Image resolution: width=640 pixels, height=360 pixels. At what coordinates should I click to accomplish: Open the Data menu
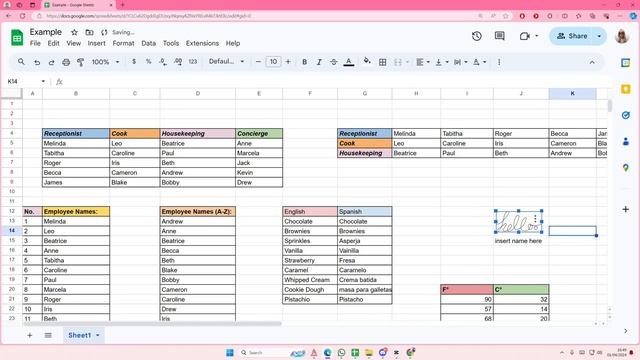point(149,43)
